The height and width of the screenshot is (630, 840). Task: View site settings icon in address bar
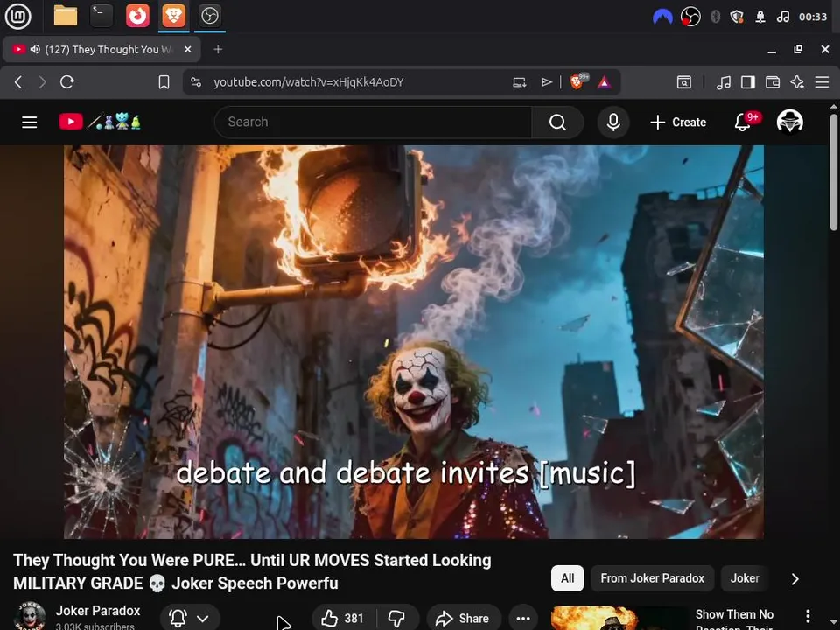point(196,82)
